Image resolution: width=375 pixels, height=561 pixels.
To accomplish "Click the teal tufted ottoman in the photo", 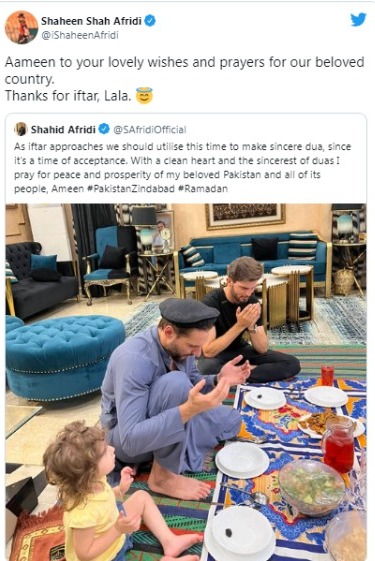I will (65, 356).
